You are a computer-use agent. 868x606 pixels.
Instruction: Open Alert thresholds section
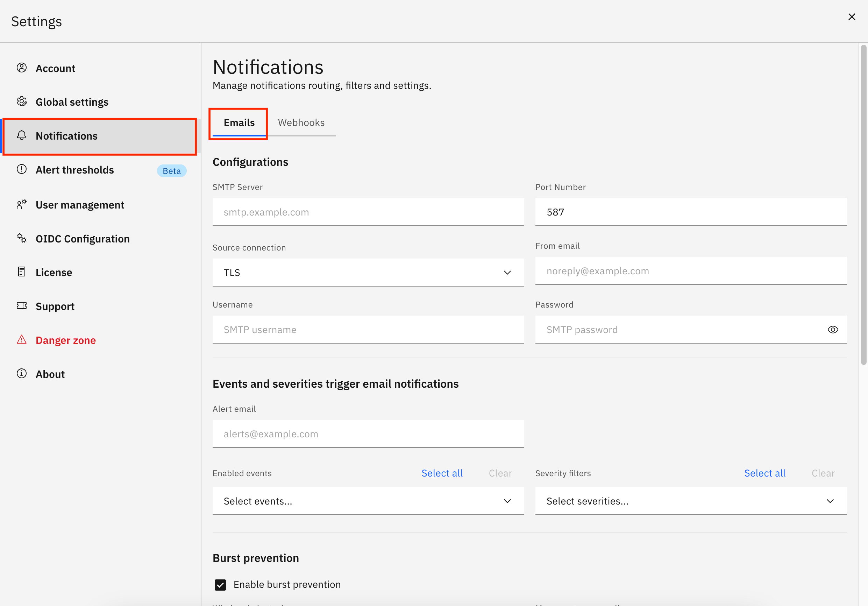(x=100, y=170)
